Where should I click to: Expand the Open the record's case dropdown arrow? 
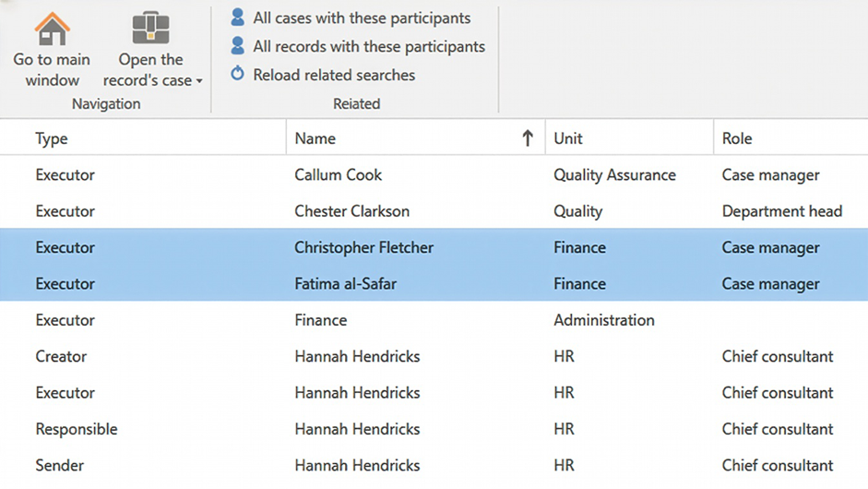pos(199,81)
